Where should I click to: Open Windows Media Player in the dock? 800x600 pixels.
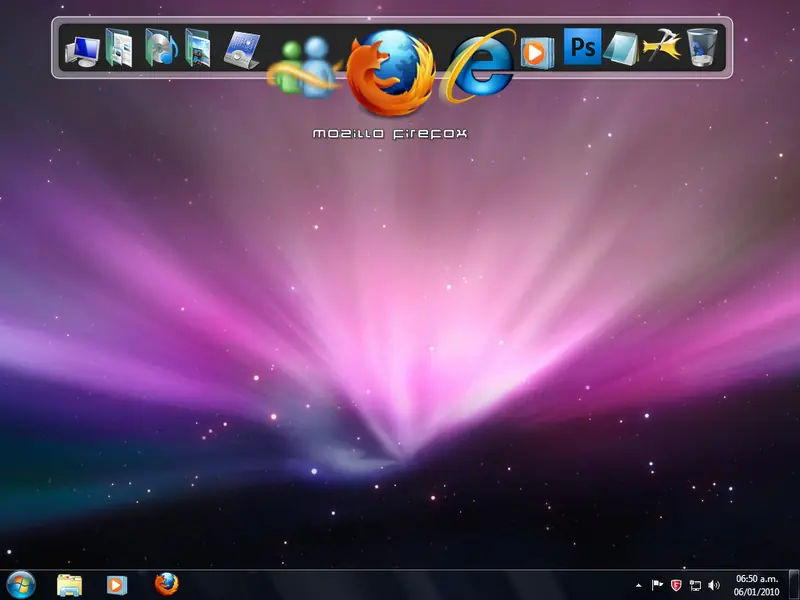537,53
